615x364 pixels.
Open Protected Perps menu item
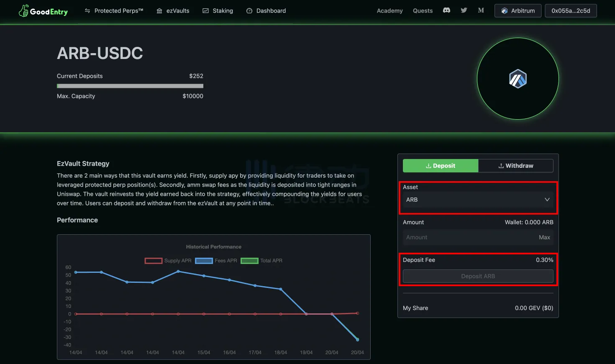tap(114, 11)
